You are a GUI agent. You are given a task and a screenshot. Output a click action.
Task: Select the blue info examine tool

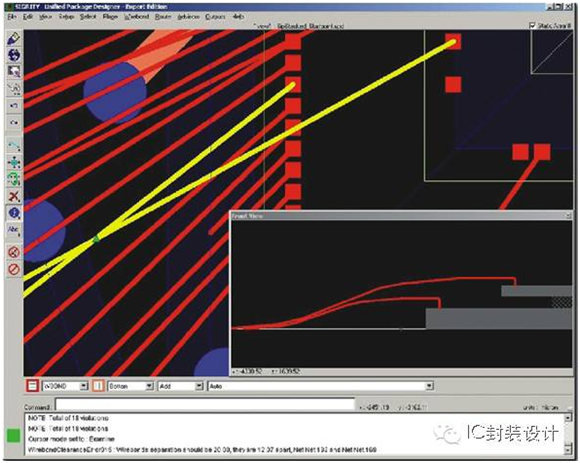pyautogui.click(x=14, y=213)
